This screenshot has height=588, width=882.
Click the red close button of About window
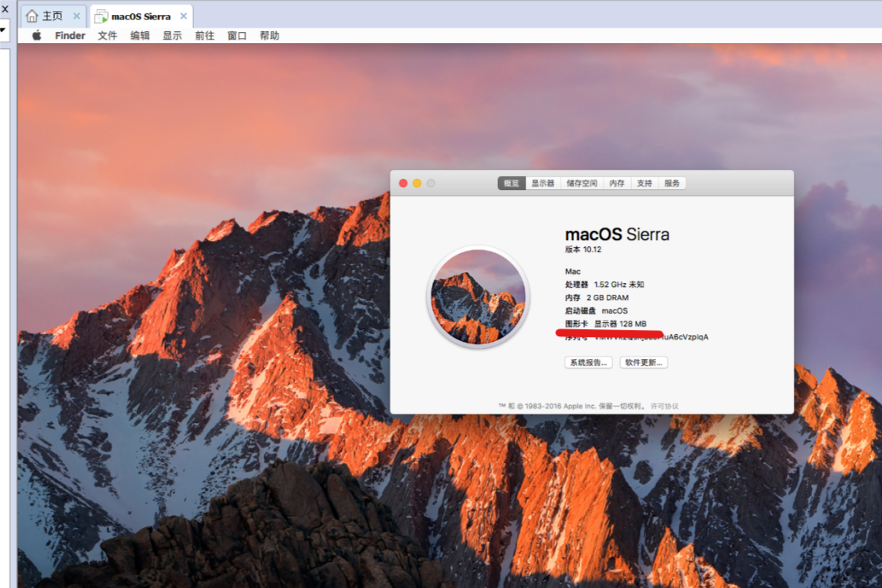[403, 184]
